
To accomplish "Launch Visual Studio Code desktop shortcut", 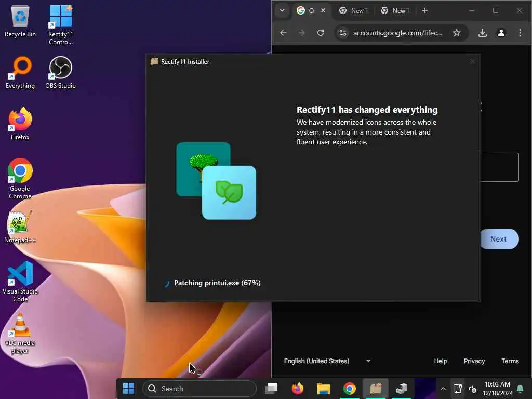I will point(20,282).
